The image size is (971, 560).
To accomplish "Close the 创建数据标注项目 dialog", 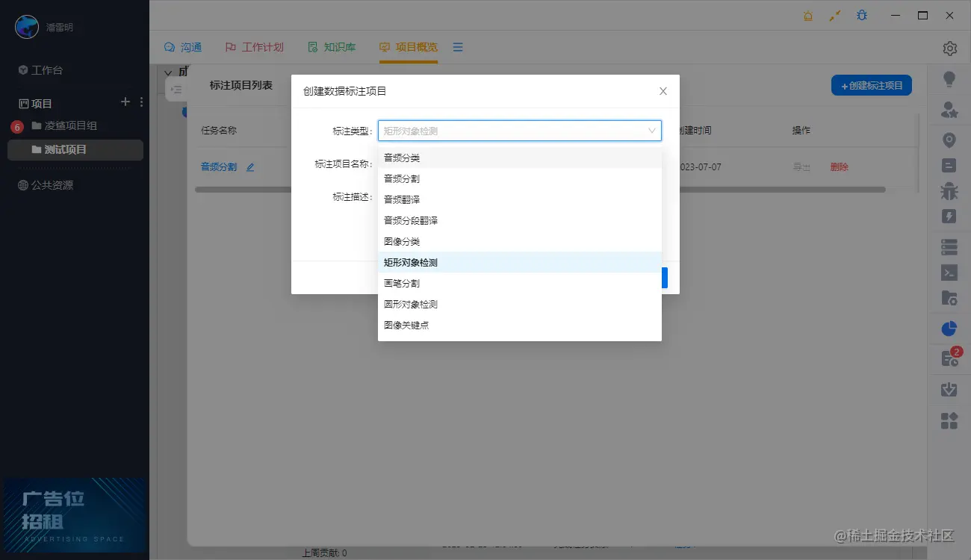I will [663, 91].
